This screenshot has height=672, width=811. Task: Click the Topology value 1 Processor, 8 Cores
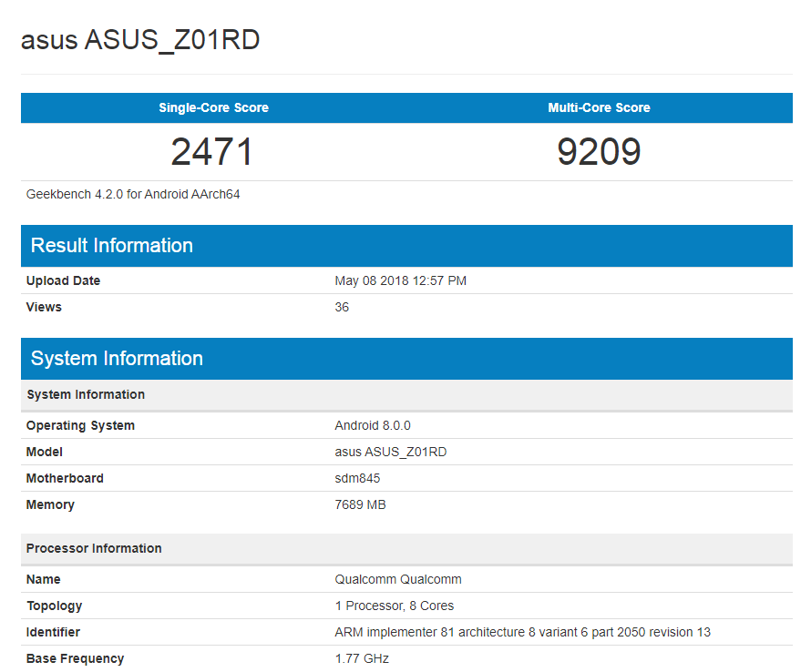click(395, 606)
